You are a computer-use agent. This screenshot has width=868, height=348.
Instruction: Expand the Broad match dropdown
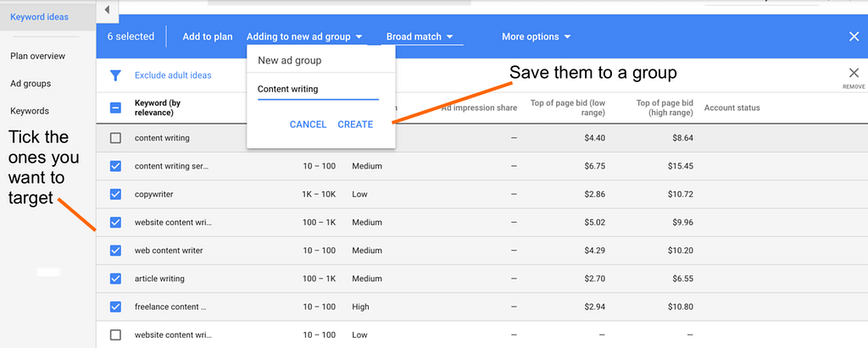point(420,36)
